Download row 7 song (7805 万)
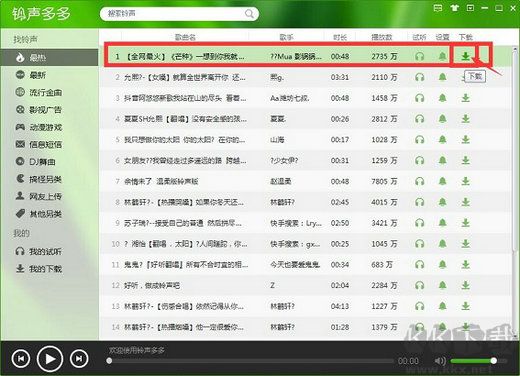The width and height of the screenshot is (520, 376). pyautogui.click(x=466, y=181)
